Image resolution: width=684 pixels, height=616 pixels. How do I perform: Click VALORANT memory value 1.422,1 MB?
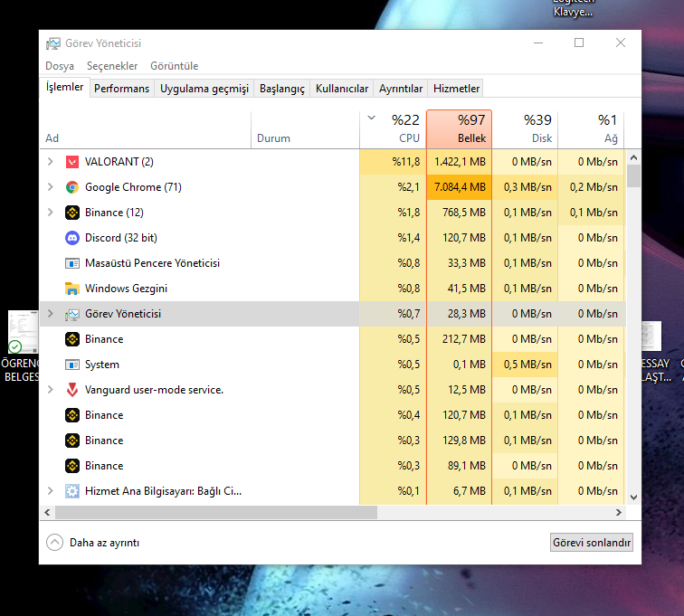460,162
